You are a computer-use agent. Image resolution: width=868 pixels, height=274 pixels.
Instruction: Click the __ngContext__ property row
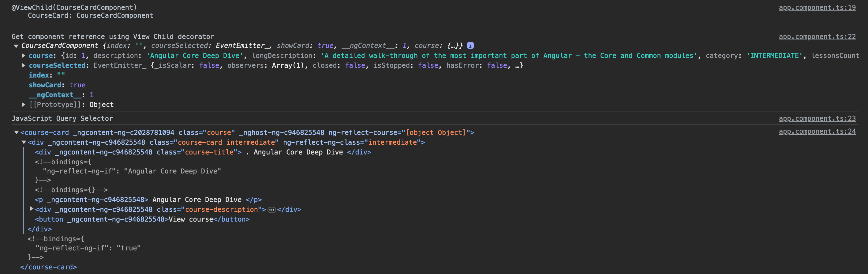point(61,95)
